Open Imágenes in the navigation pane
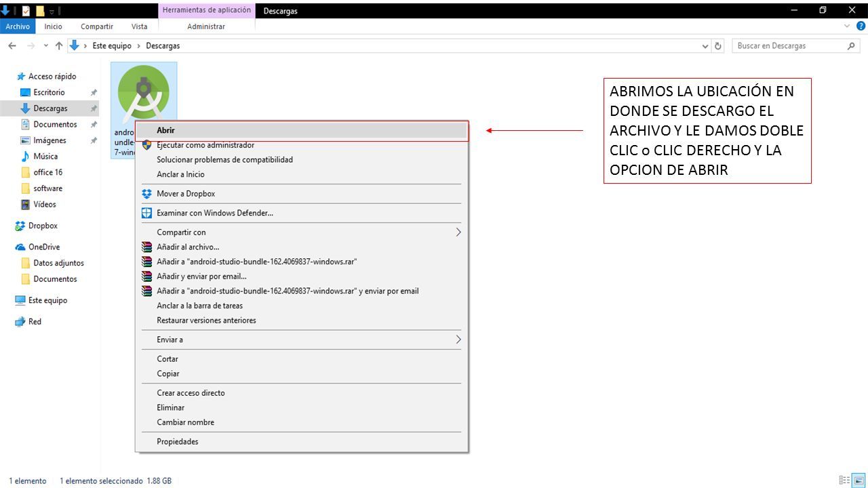This screenshot has height=488, width=868. (50, 140)
